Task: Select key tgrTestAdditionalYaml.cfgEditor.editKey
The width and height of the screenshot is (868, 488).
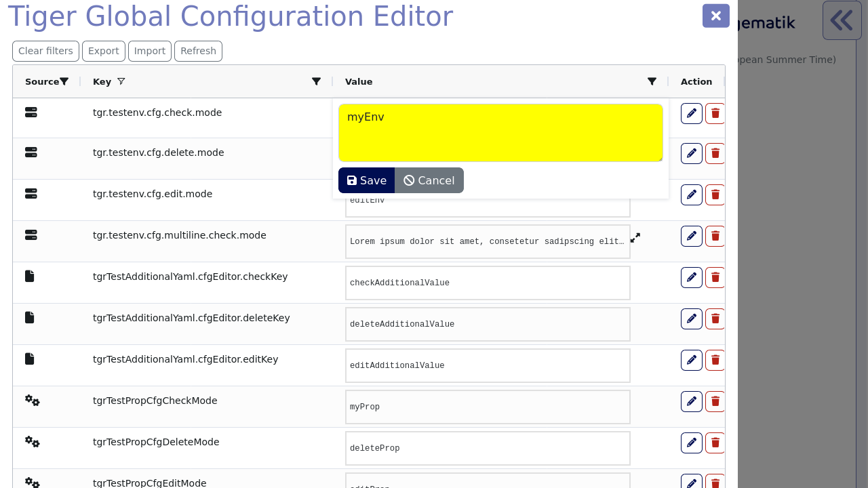Action: click(x=186, y=359)
